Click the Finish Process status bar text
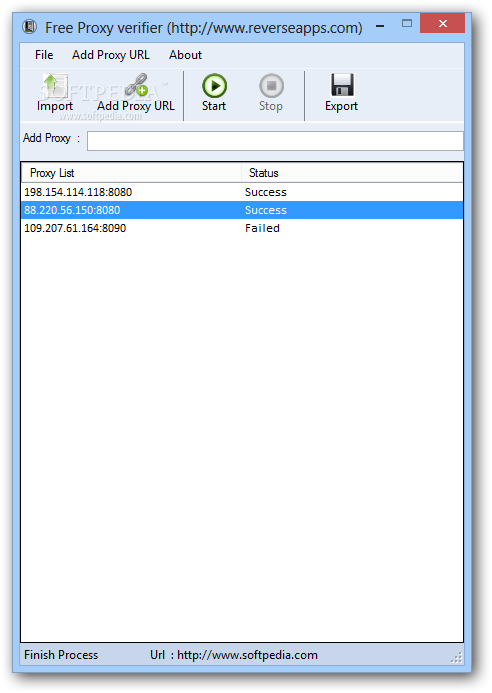Screen dimensions: 492x693 point(61,655)
